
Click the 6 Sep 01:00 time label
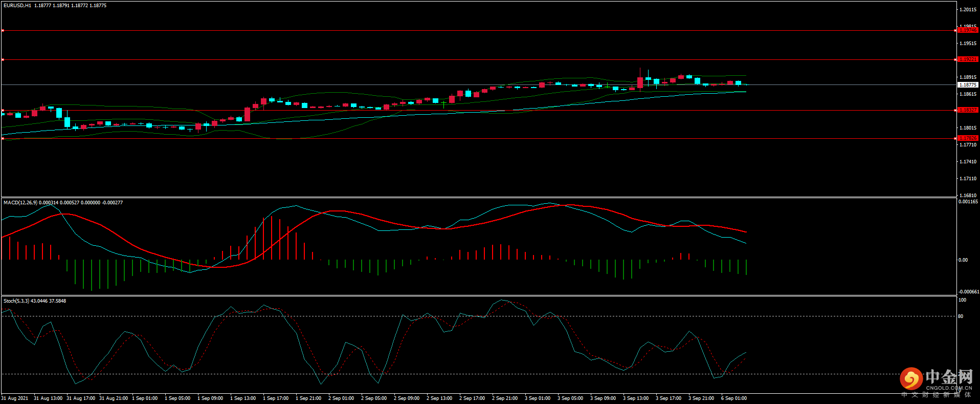[x=733, y=398]
